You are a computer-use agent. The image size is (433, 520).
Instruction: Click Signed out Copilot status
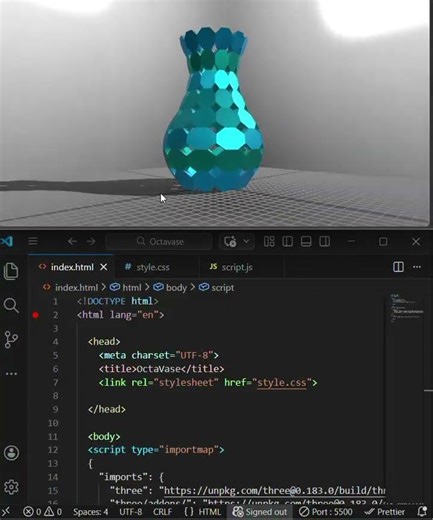point(260,512)
